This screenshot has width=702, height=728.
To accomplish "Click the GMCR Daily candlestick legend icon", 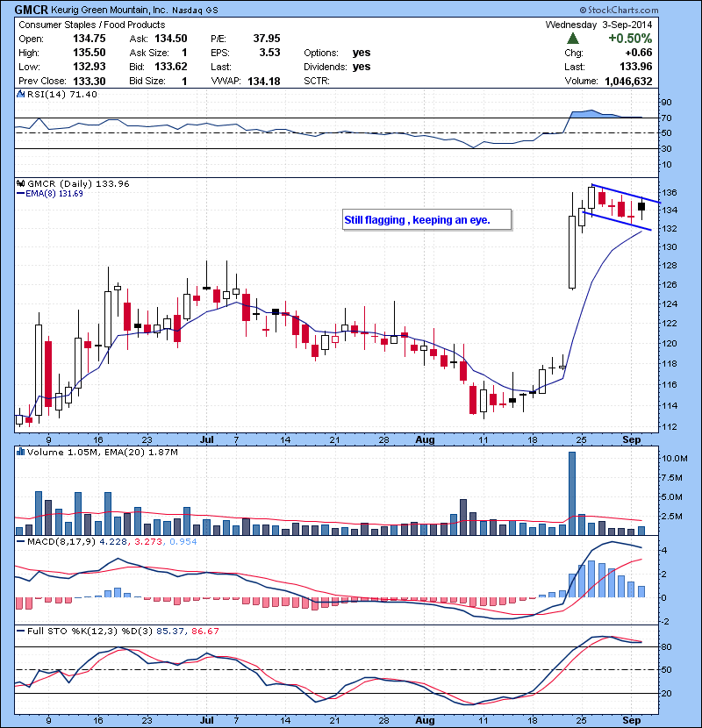I will [21, 183].
